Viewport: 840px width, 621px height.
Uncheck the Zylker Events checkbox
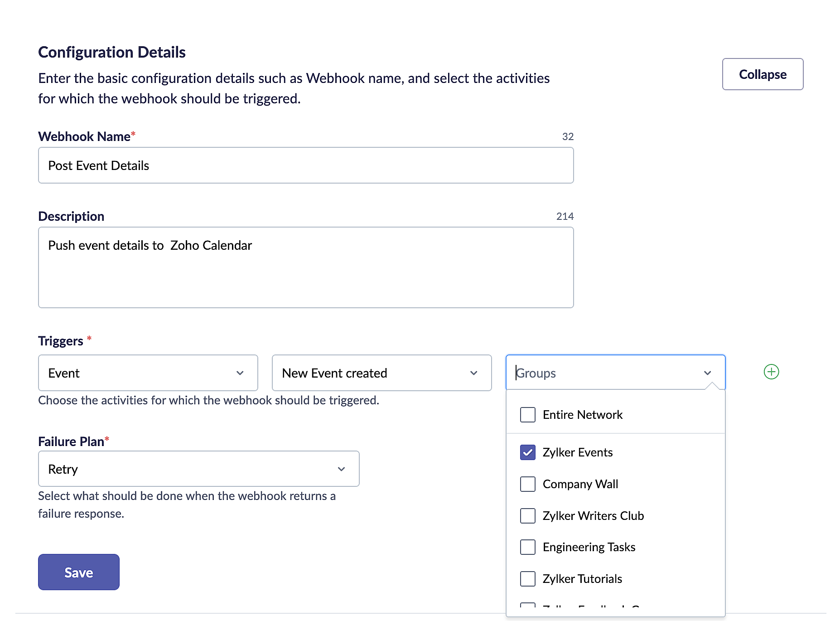(x=528, y=452)
